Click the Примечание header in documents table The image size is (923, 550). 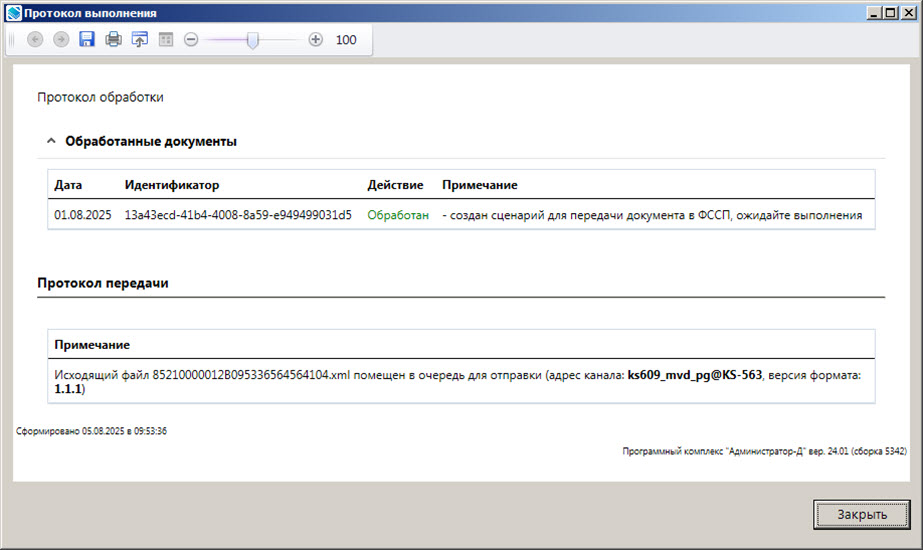click(479, 185)
